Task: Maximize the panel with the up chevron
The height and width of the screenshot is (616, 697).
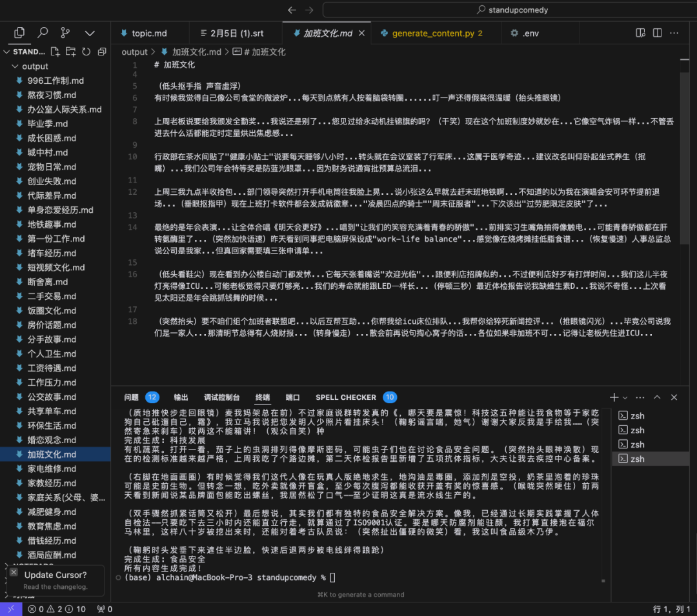Action: click(x=657, y=397)
